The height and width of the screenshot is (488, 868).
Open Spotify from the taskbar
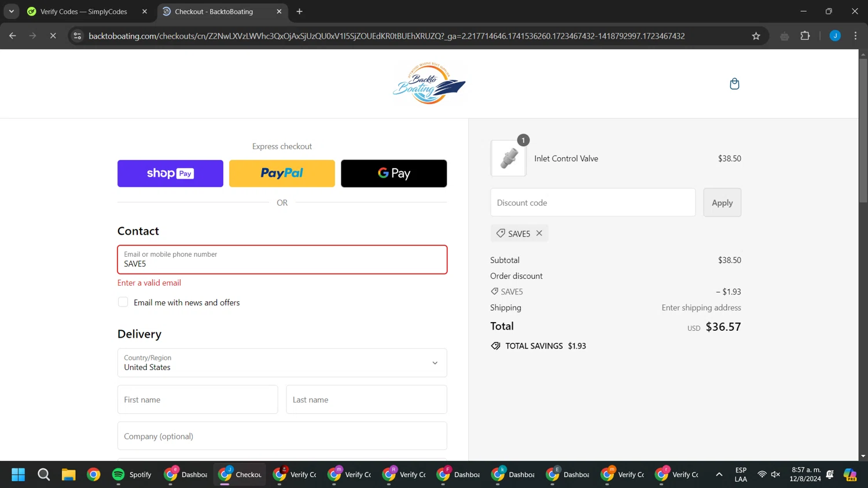click(132, 475)
